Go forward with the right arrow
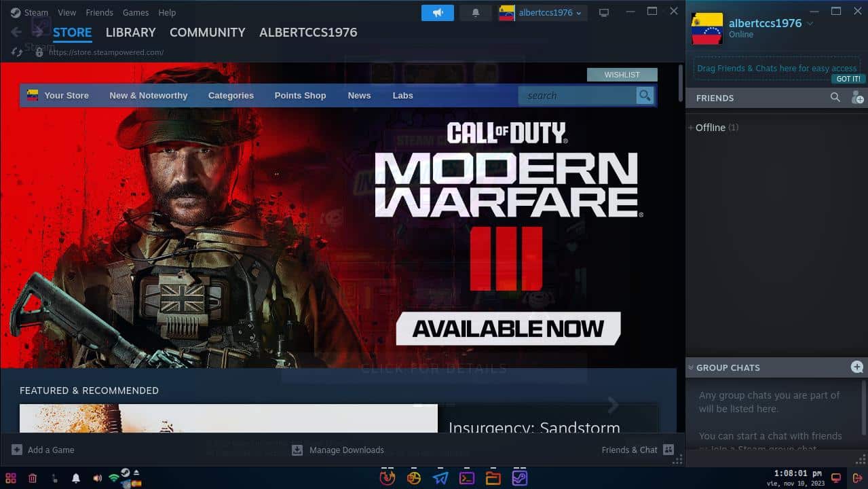868x489 pixels. [38, 32]
